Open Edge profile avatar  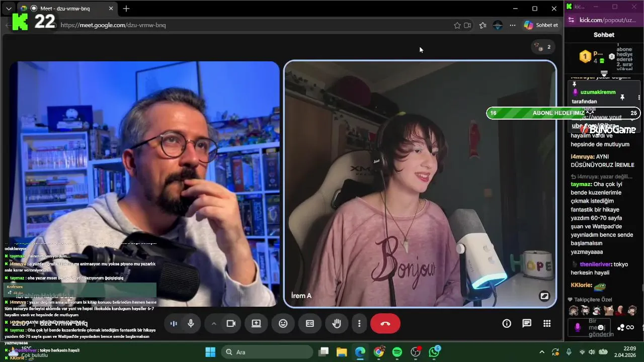[498, 25]
